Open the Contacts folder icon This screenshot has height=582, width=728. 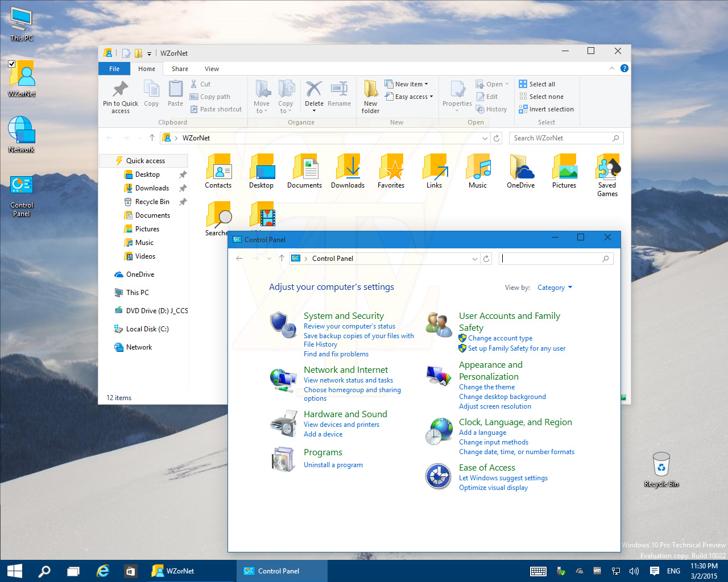pos(218,167)
